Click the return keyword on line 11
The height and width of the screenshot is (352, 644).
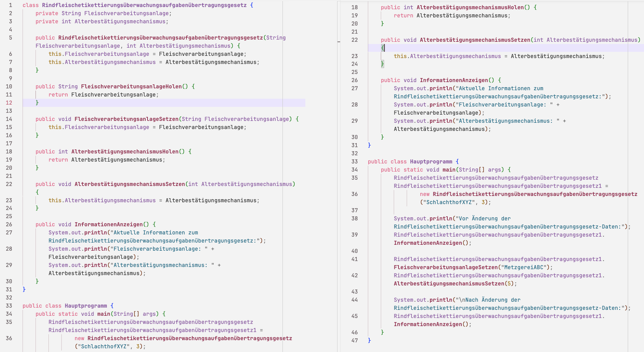[58, 95]
